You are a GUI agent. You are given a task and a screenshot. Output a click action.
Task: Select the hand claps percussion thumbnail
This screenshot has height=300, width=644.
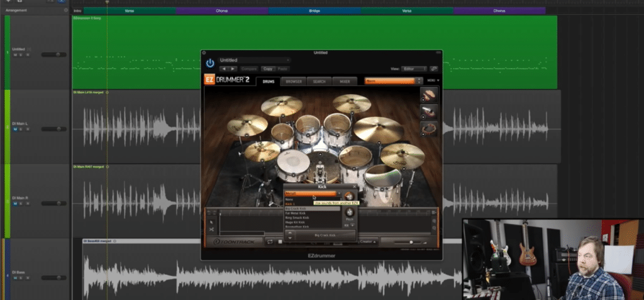coord(429,95)
